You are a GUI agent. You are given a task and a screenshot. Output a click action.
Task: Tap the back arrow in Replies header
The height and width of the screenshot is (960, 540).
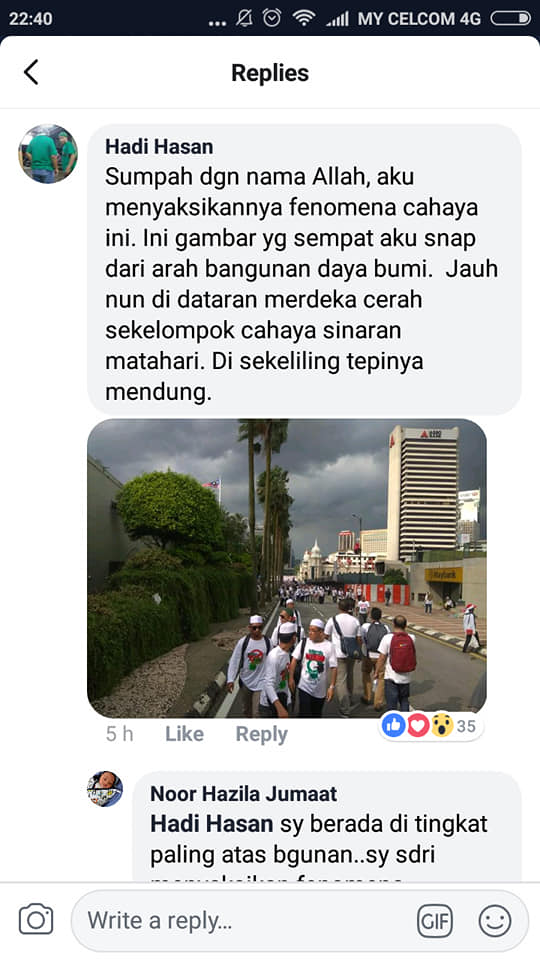(31, 72)
